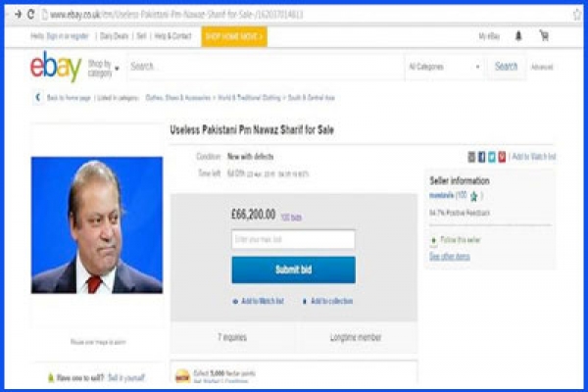Click the Nawaz Sharif product image

pyautogui.click(x=97, y=225)
